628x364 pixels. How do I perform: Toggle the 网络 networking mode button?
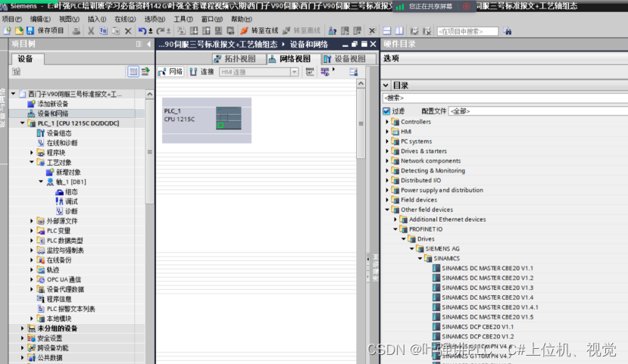point(171,72)
